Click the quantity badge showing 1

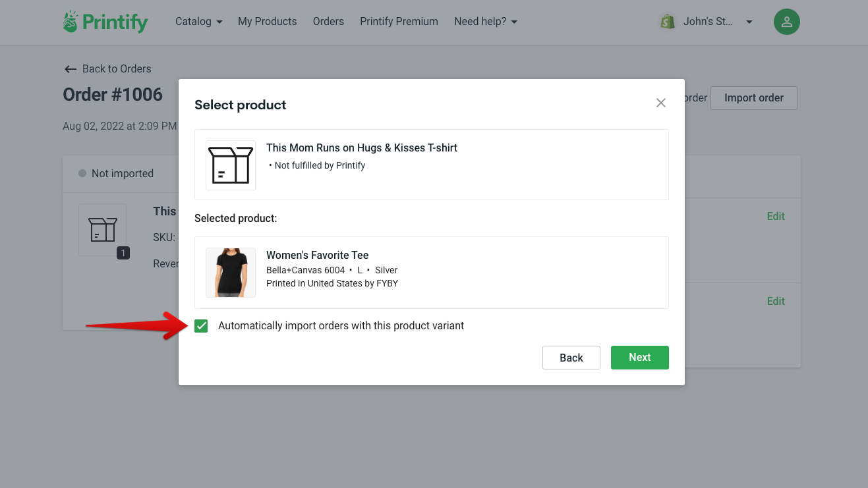point(123,253)
